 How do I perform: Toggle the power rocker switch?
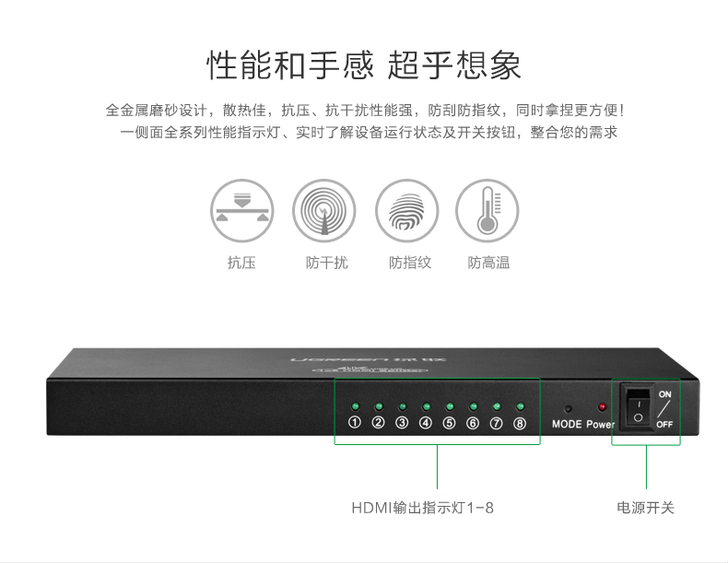638,408
